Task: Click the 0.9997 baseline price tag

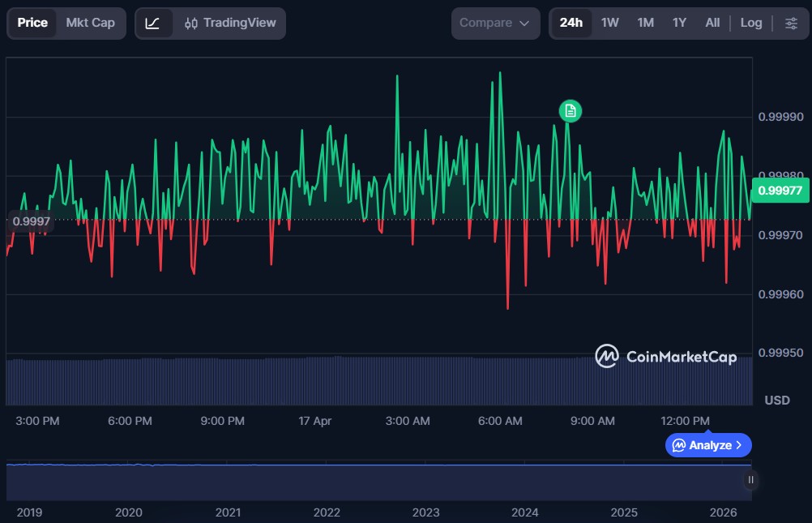Action: [x=31, y=221]
